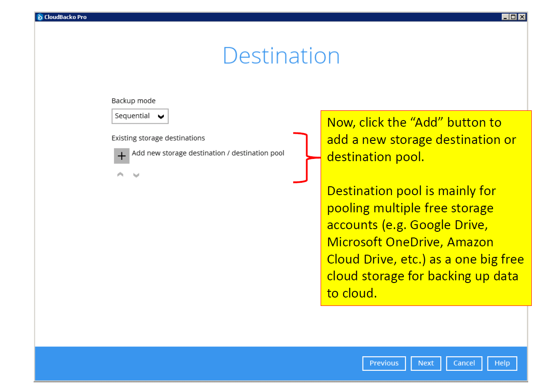Click the CloudBacko Pro logo in title bar
560x392 pixels.
[x=40, y=17]
